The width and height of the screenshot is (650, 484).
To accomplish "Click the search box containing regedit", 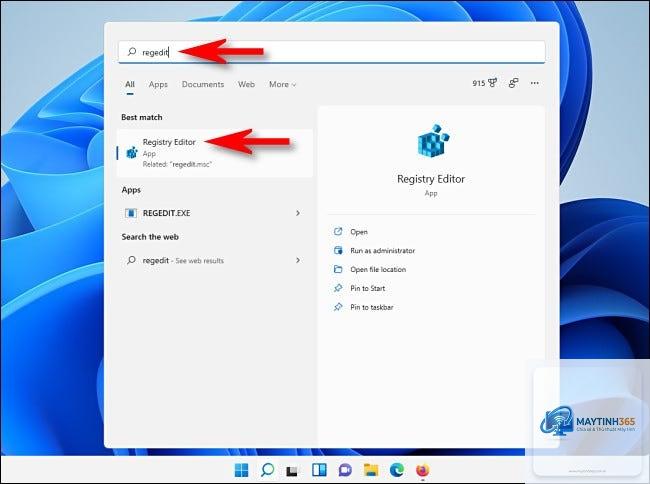I will click(332, 52).
